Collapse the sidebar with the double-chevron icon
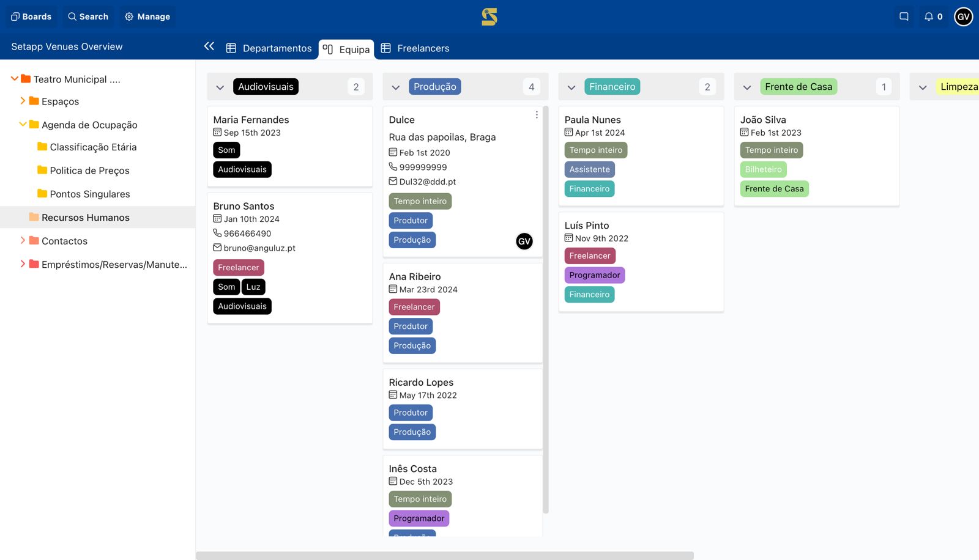This screenshot has width=979, height=560. tap(209, 46)
